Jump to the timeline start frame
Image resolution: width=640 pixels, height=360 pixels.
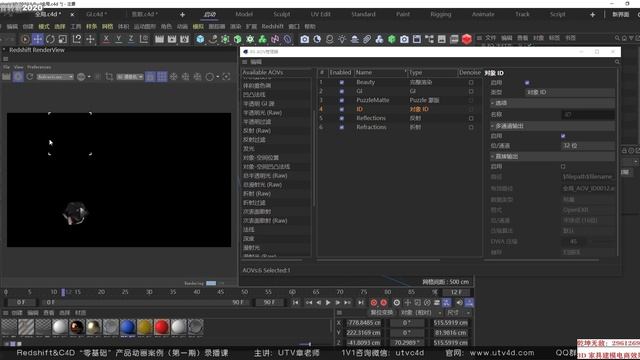click(295, 302)
